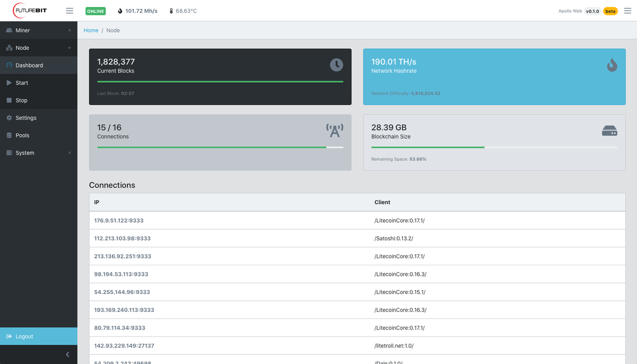Click the ONLINE status badge
Screen dimensions: 637x364
[x=96, y=11]
